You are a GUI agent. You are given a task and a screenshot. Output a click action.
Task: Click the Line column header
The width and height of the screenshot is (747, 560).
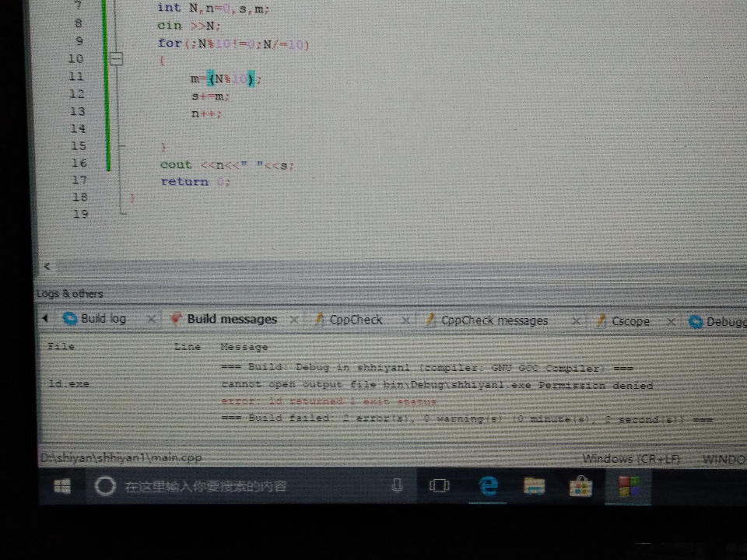pyautogui.click(x=188, y=347)
